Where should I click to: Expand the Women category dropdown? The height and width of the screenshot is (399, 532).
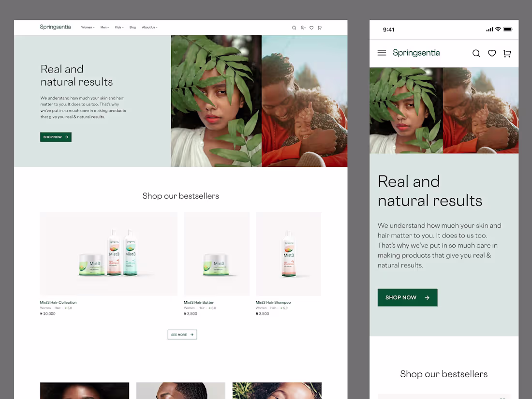88,27
